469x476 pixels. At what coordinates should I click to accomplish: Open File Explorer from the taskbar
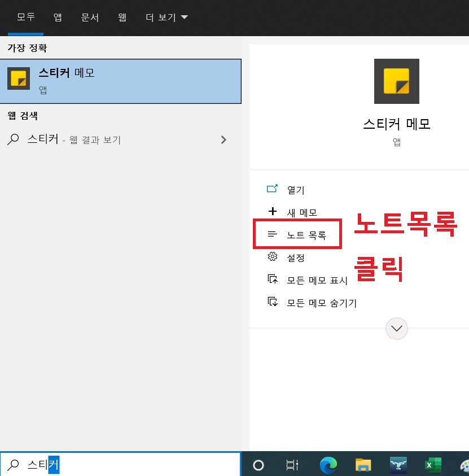pos(363,465)
